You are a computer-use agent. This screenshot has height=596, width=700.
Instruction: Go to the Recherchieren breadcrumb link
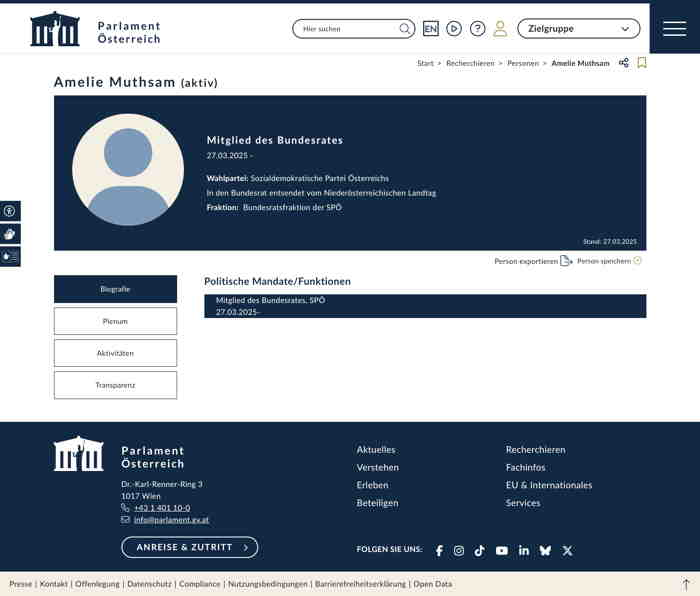(x=470, y=63)
